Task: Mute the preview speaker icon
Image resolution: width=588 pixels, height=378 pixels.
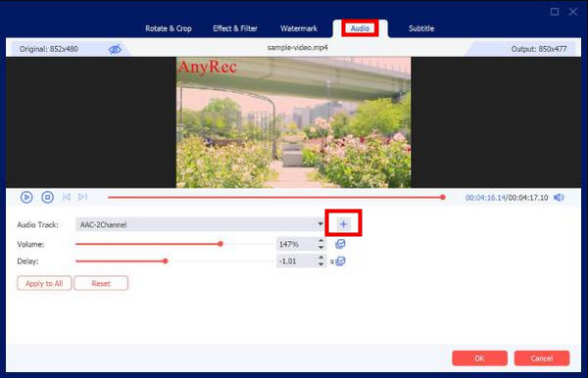Action: click(559, 198)
